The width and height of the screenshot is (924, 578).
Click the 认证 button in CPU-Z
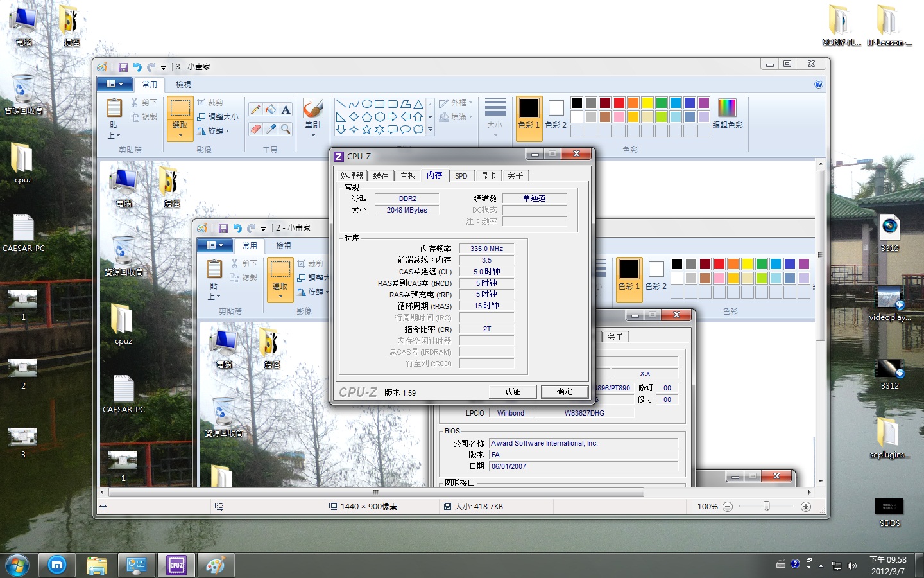pos(512,392)
